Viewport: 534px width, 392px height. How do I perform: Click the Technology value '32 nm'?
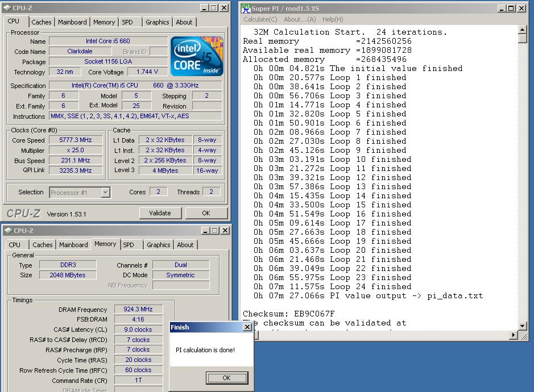tap(65, 72)
